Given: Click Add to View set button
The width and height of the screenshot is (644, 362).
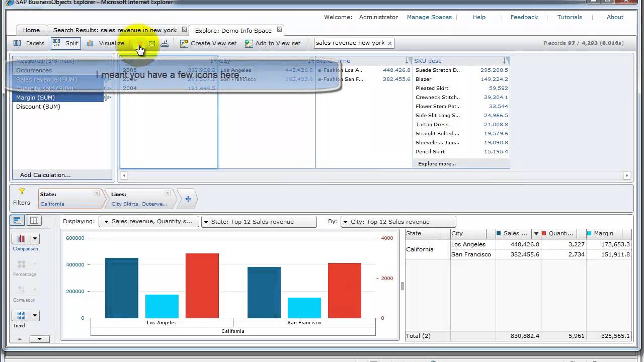Looking at the screenshot, I should [273, 43].
